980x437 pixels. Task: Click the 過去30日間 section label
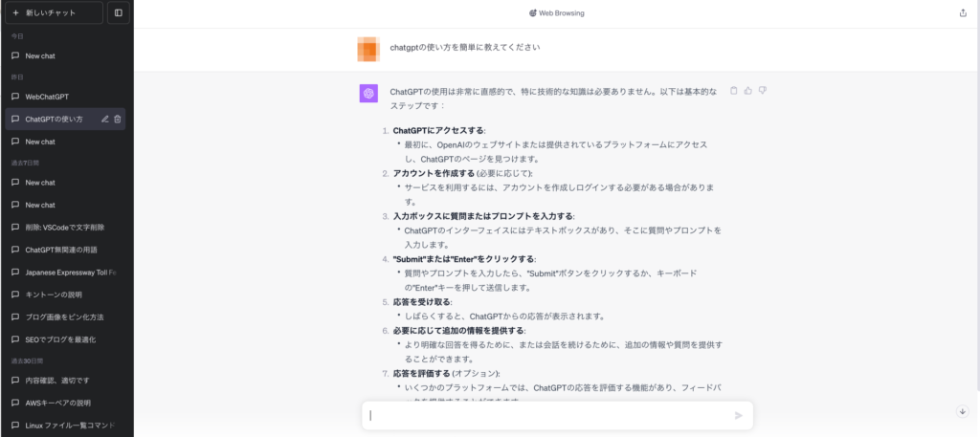coord(26,361)
